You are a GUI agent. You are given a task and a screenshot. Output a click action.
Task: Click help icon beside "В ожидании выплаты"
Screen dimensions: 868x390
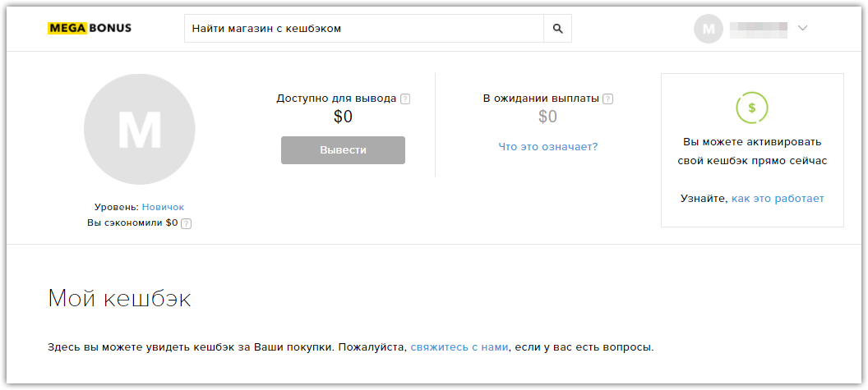pyautogui.click(x=608, y=99)
